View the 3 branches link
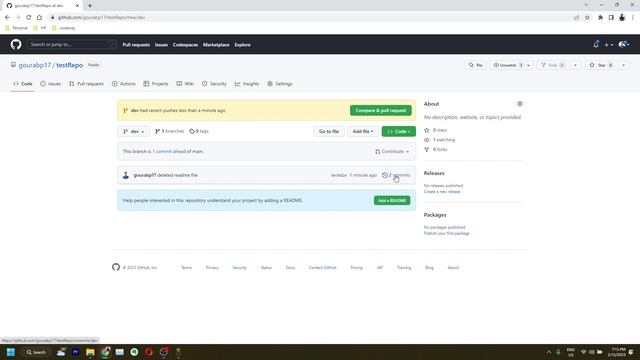640x360 pixels. point(170,131)
